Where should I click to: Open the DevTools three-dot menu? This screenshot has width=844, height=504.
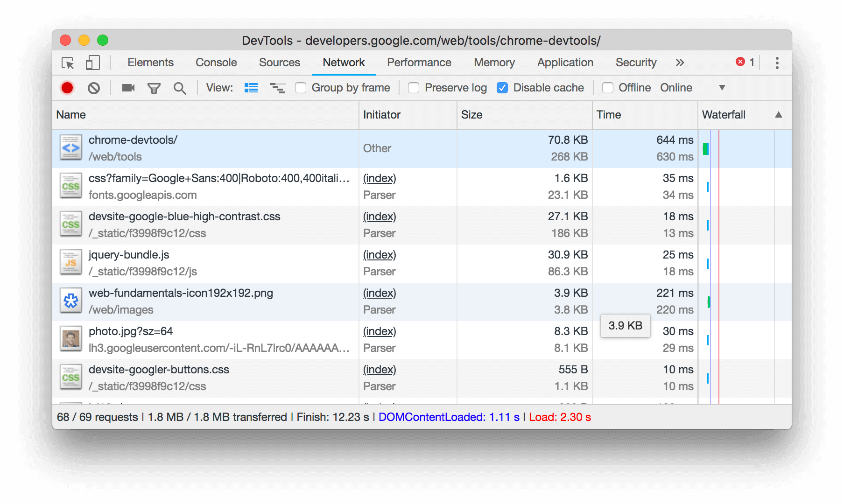tap(777, 63)
